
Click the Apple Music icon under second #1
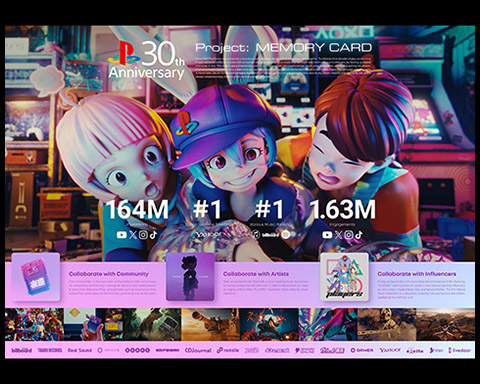tap(256, 235)
